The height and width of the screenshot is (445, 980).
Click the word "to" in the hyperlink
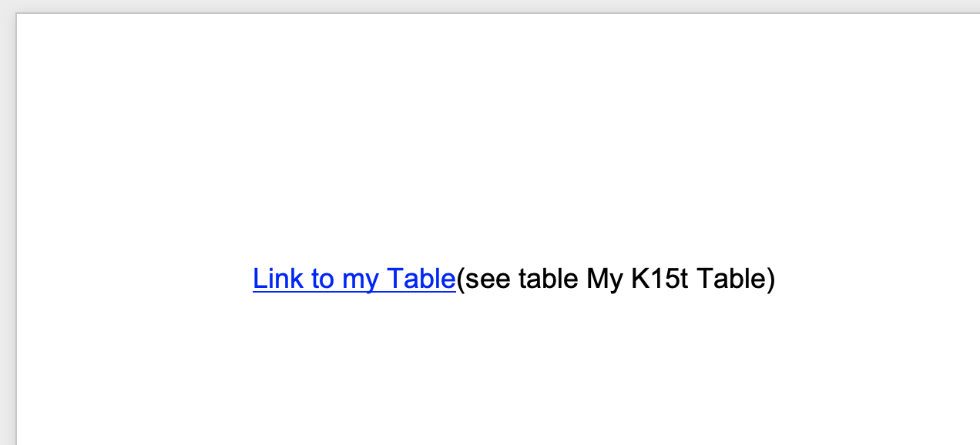coord(323,279)
